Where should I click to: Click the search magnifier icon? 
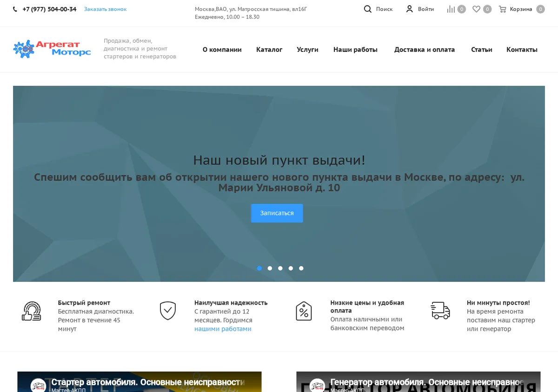click(x=368, y=9)
